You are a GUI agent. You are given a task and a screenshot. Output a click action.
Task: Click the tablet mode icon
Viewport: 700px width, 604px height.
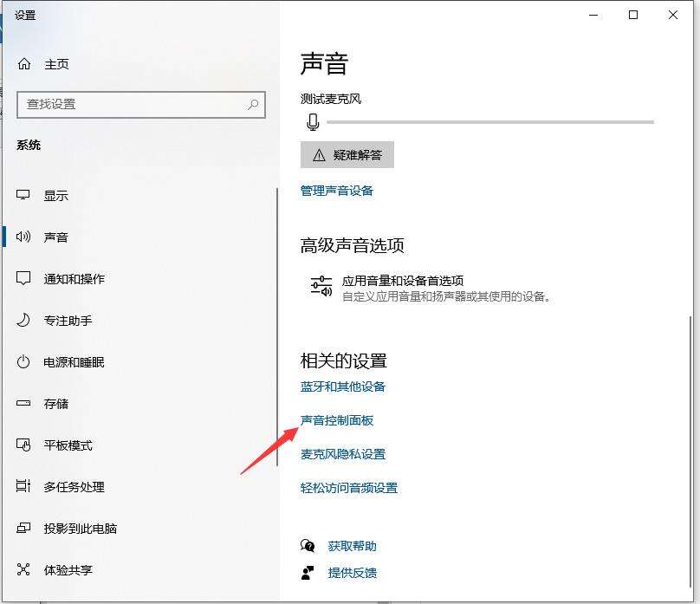(x=23, y=445)
